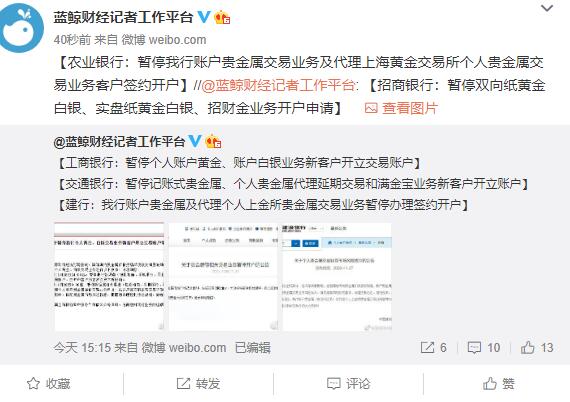The height and width of the screenshot is (402, 570).
Task: Click the blue whale profile avatar
Action: (x=21, y=27)
